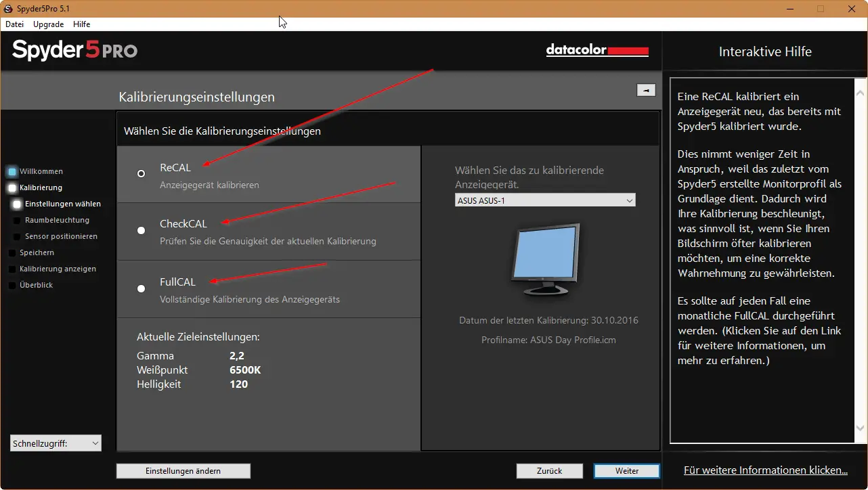
Task: Open the Für weitere Informationen klicken link
Action: [766, 470]
